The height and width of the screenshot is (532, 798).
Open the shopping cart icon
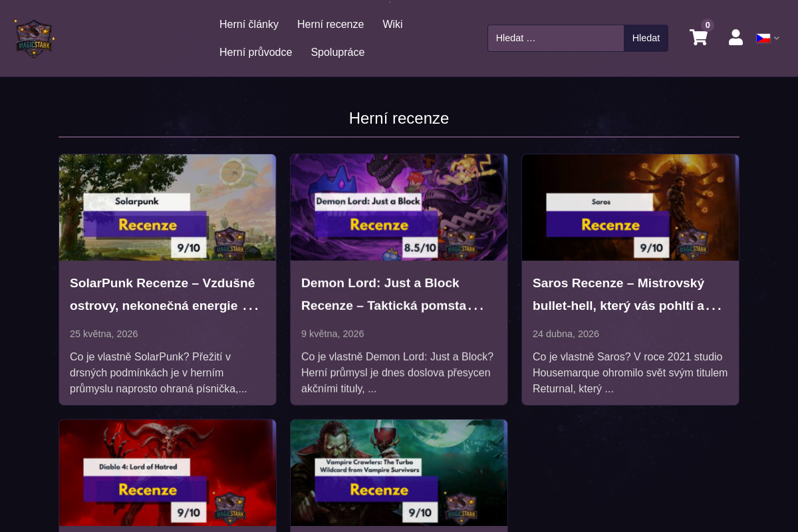tap(698, 37)
